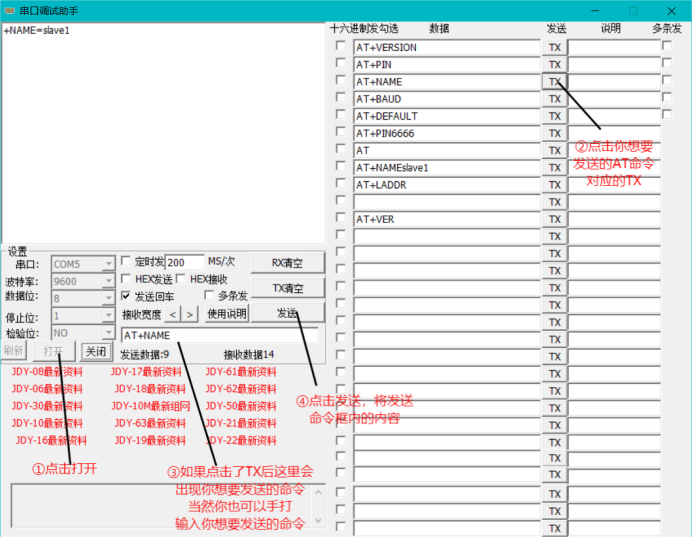Click the 发送 send button
692x537 pixels.
pos(287,313)
